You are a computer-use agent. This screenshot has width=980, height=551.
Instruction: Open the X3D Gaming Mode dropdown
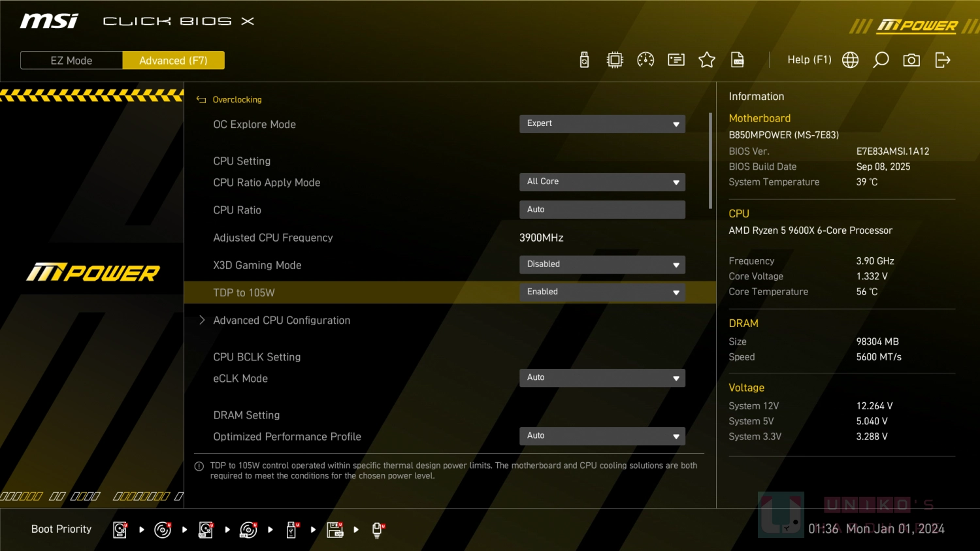tap(602, 264)
